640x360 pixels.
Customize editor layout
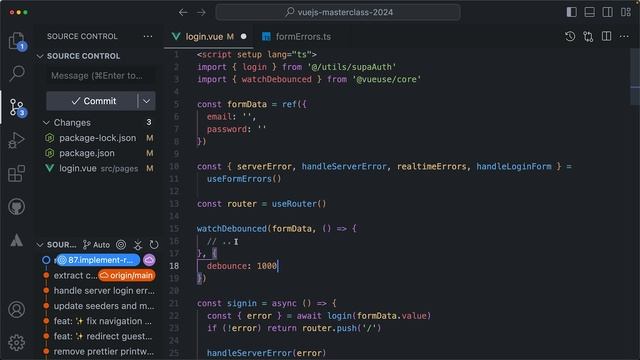[626, 12]
